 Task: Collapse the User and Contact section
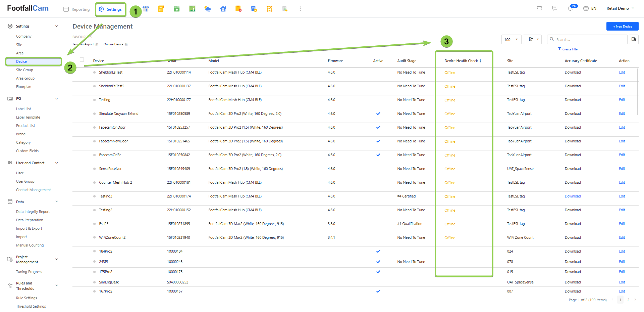click(x=57, y=163)
